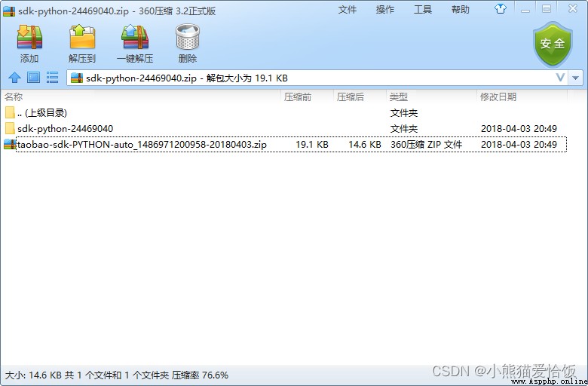Image resolution: width=588 pixels, height=386 pixels.
Task: Switch to large icon view mode
Action: (x=33, y=78)
